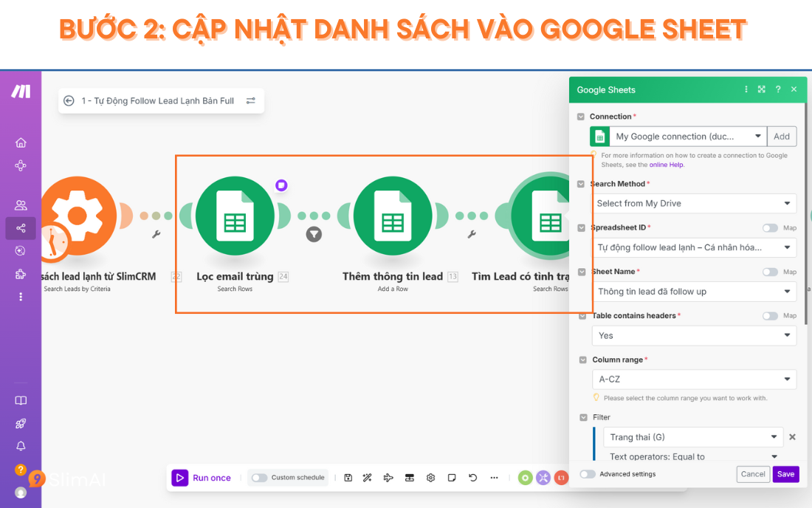Open the Column range A-CZ dropdown

point(693,380)
